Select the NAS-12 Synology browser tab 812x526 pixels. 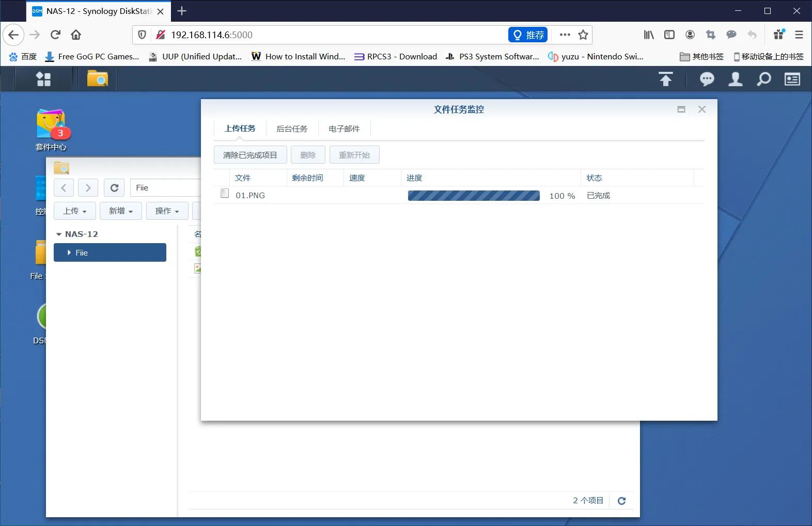point(98,11)
